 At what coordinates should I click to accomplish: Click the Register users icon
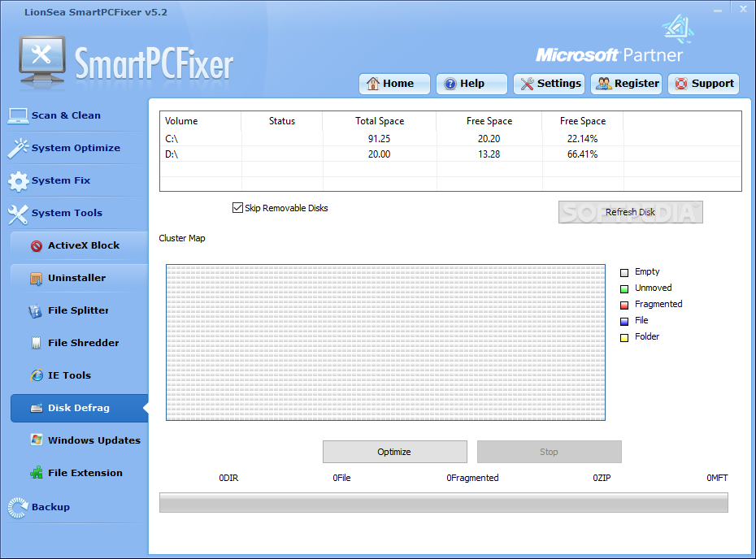pyautogui.click(x=604, y=84)
